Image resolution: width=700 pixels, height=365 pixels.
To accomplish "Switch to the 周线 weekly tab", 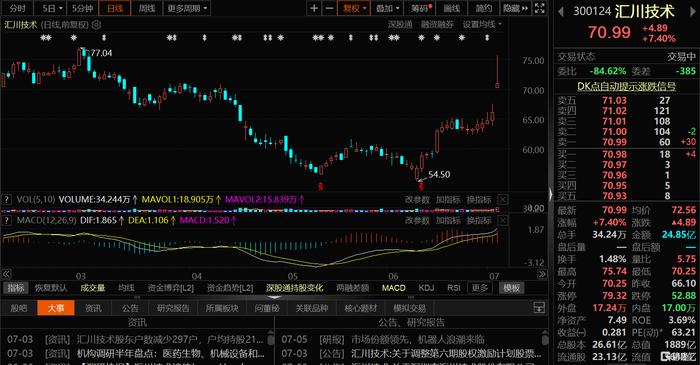I will pyautogui.click(x=146, y=8).
